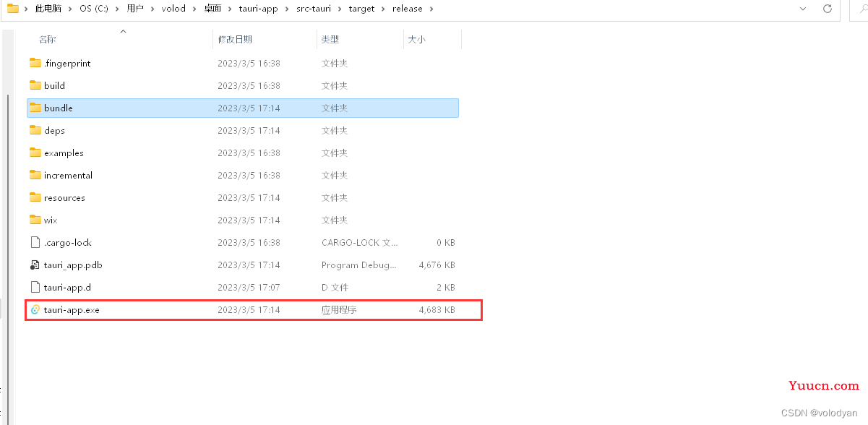Click the examples folder icon

coord(35,153)
